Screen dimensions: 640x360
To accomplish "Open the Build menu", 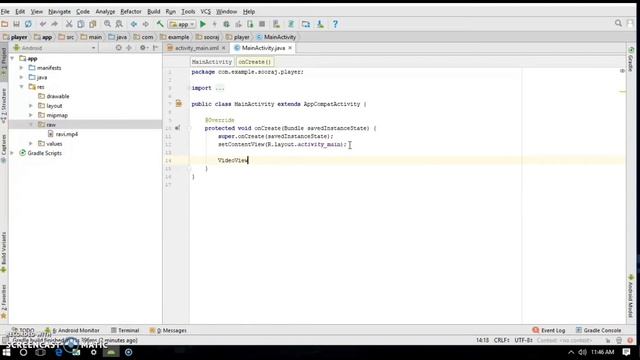I will pyautogui.click(x=153, y=11).
